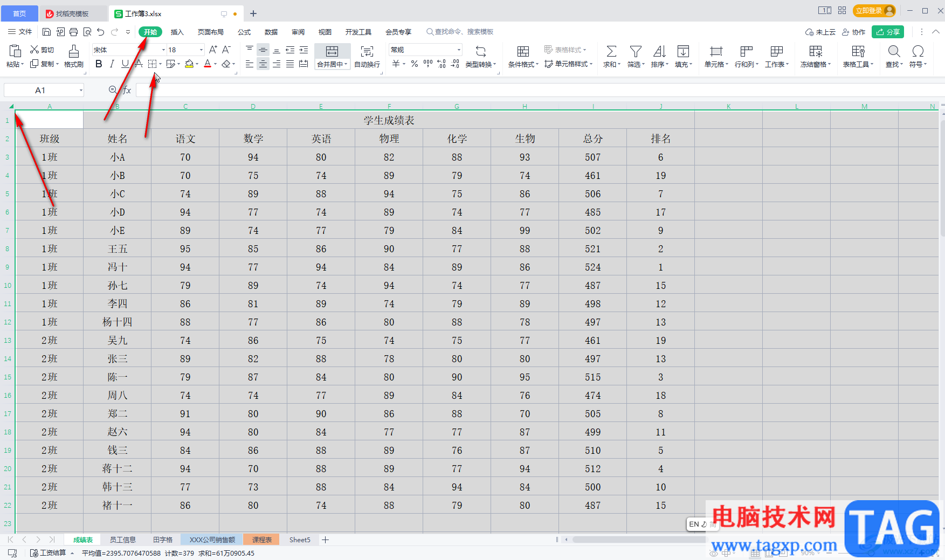Click Merge and Center (合并居中) button
945x560 pixels.
(332, 56)
